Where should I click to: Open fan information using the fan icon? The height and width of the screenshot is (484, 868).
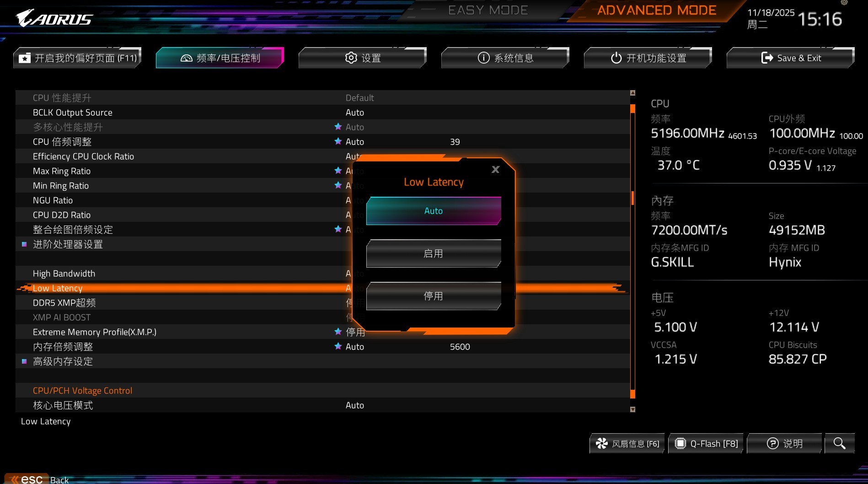pyautogui.click(x=602, y=443)
